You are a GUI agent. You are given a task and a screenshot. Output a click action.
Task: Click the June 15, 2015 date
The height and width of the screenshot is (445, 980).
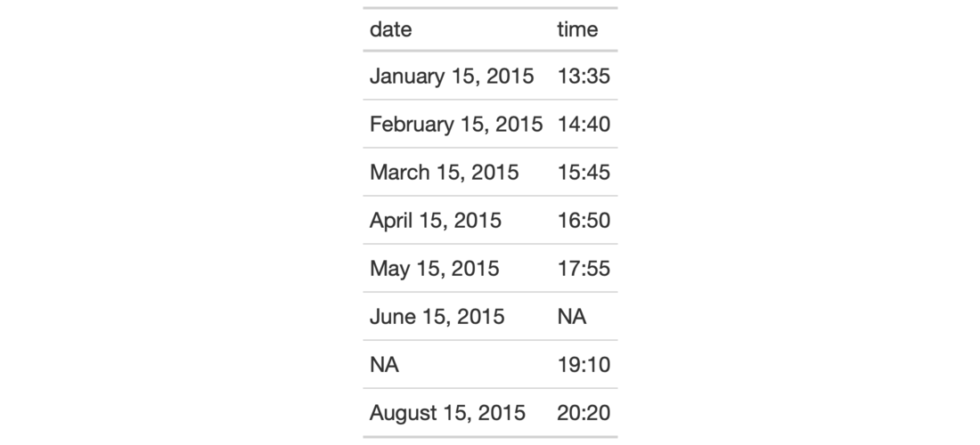click(x=437, y=317)
